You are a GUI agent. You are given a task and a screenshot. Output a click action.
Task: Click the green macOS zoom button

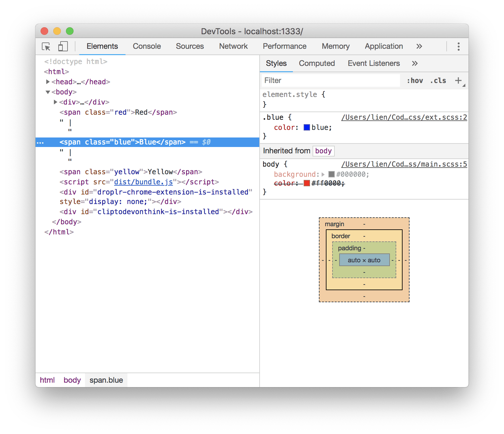click(x=70, y=31)
